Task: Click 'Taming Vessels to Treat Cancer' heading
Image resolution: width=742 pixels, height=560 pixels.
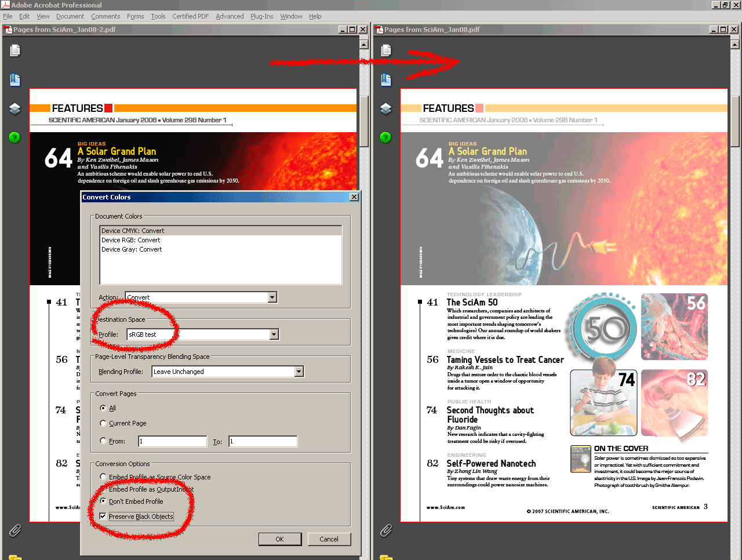Action: pyautogui.click(x=505, y=360)
